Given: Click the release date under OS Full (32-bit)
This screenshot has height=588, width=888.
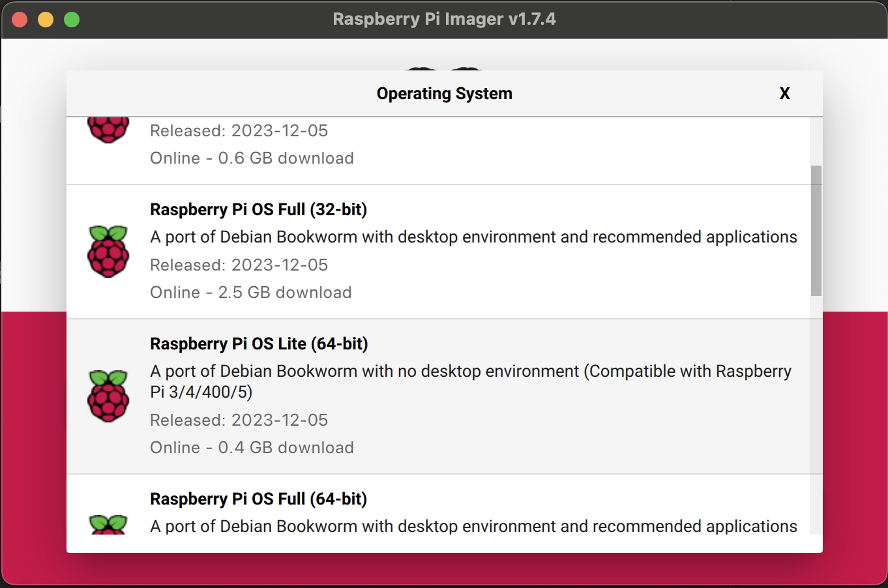Looking at the screenshot, I should (239, 265).
